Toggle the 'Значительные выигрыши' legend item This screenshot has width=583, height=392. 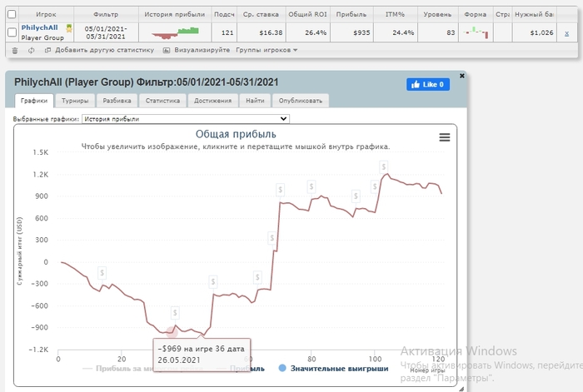coord(333,368)
